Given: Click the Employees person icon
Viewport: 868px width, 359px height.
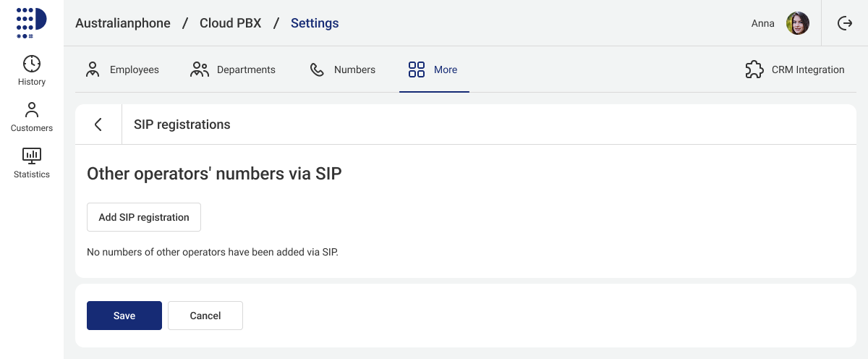Looking at the screenshot, I should pos(93,69).
